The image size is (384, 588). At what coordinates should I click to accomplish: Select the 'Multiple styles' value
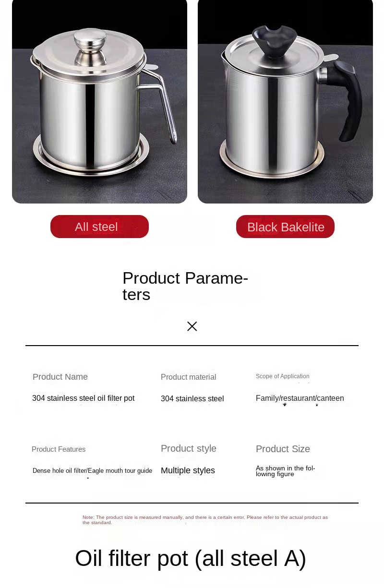188,470
